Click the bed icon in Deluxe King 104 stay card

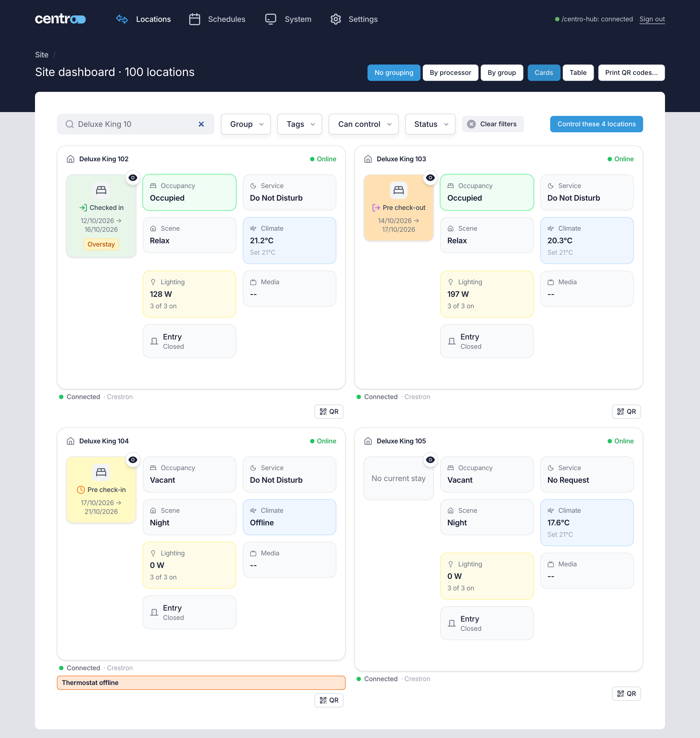tap(101, 472)
